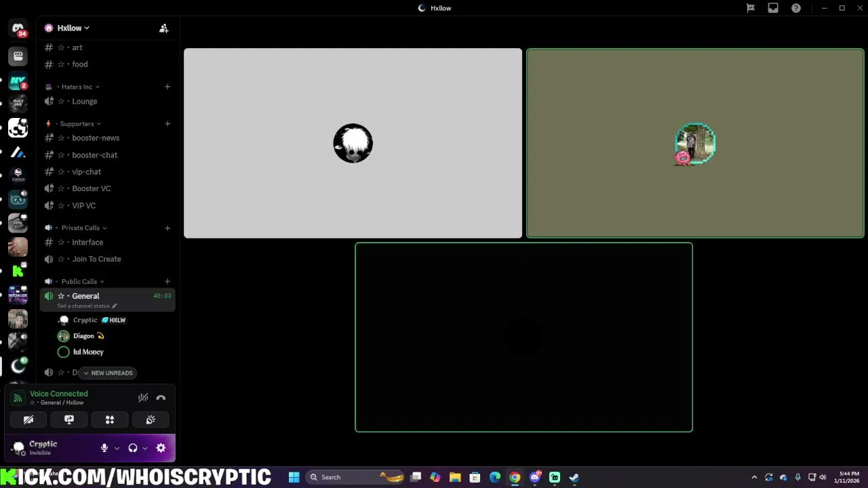Open the flag icon in title bar
The image size is (868, 488).
pos(751,8)
